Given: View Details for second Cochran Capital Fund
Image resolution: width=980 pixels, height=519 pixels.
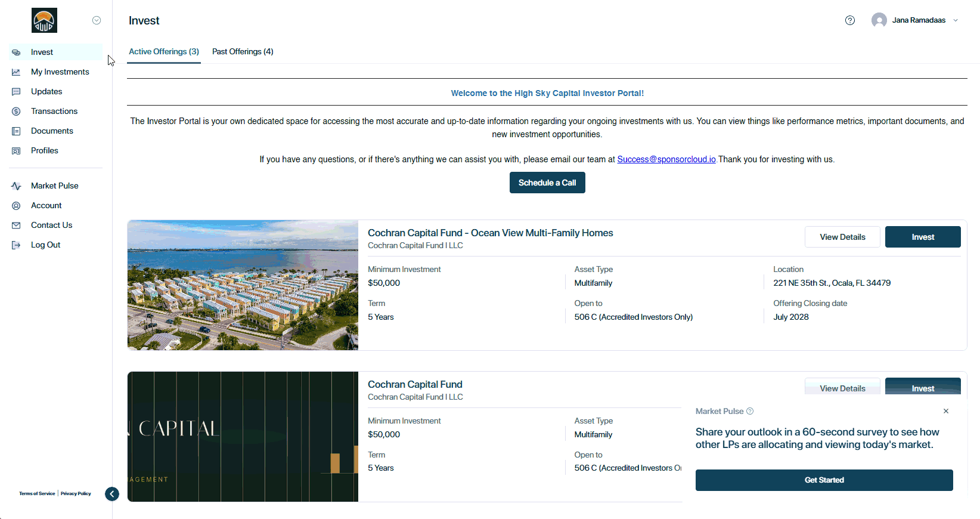Looking at the screenshot, I should click(x=842, y=387).
